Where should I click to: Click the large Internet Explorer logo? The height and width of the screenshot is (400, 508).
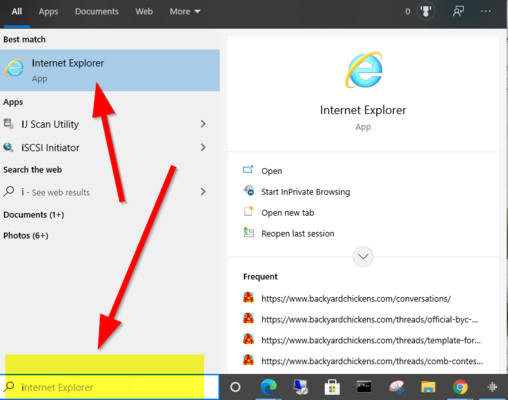tap(363, 70)
